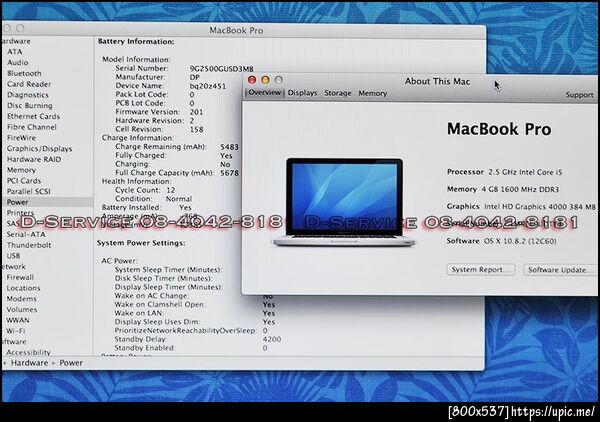This screenshot has width=600, height=422.
Task: Switch to the Memory tab
Action: (x=372, y=93)
